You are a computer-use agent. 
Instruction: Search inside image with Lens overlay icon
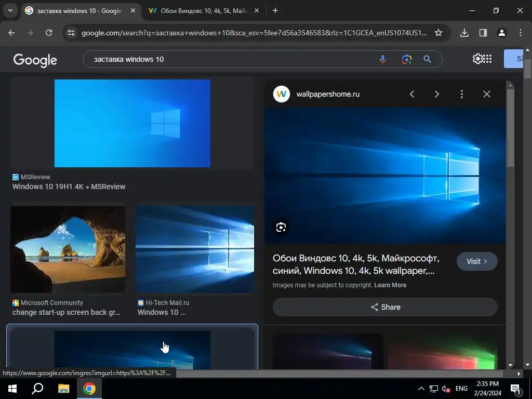[281, 227]
